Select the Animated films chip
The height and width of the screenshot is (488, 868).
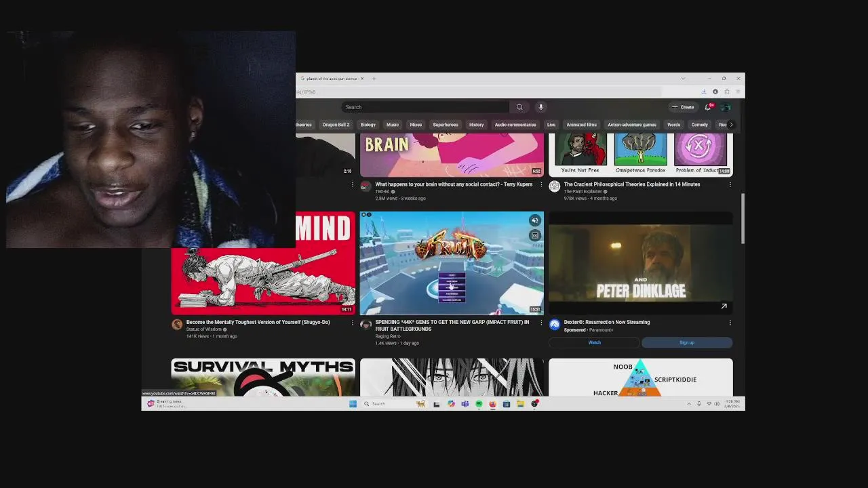(x=581, y=125)
